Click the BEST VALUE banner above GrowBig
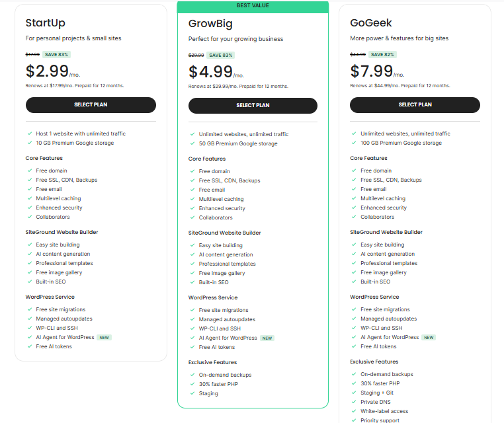Image resolution: width=504 pixels, height=423 pixels. (253, 6)
